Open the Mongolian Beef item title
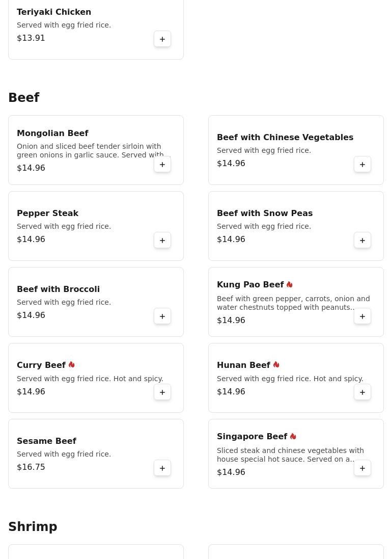 (x=53, y=134)
